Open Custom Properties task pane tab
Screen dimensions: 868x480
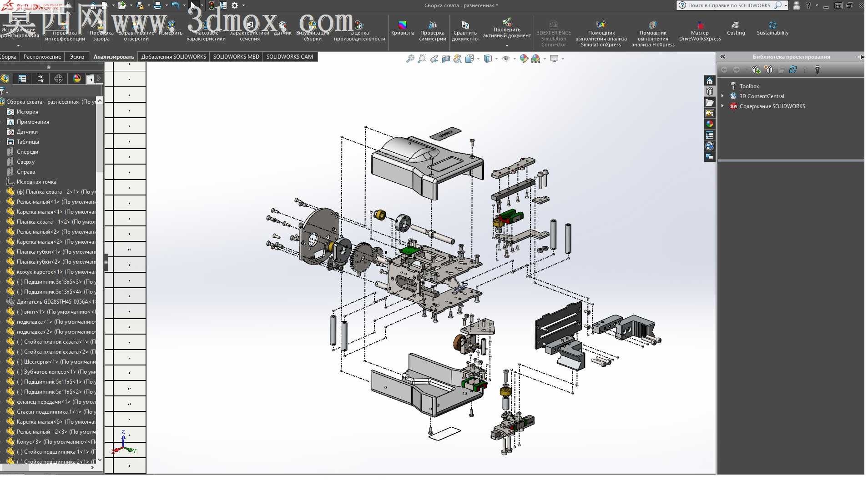point(710,135)
